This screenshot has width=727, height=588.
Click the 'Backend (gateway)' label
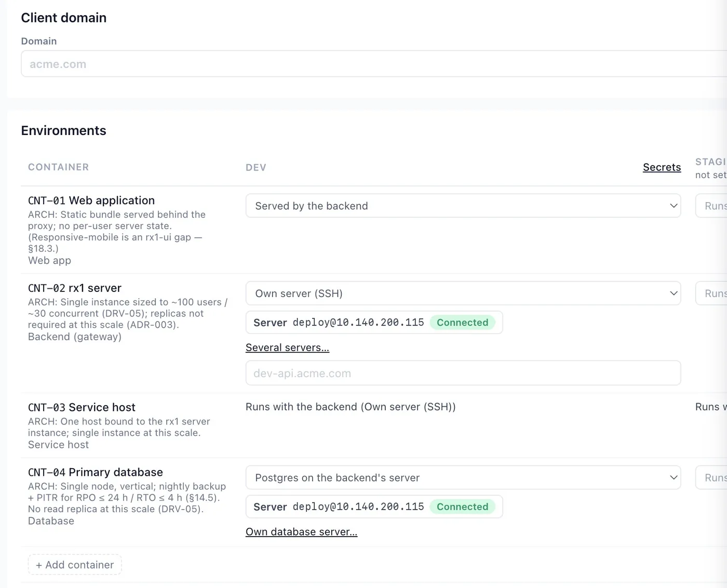click(x=75, y=337)
